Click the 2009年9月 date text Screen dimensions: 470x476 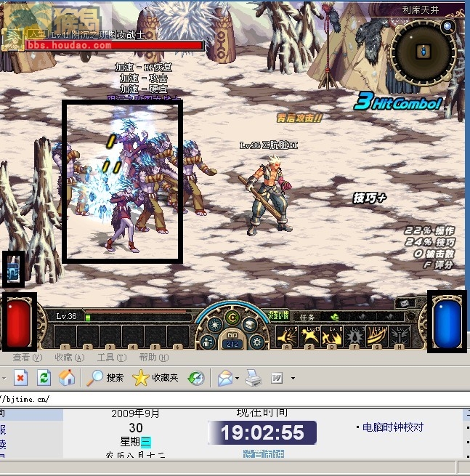(135, 414)
